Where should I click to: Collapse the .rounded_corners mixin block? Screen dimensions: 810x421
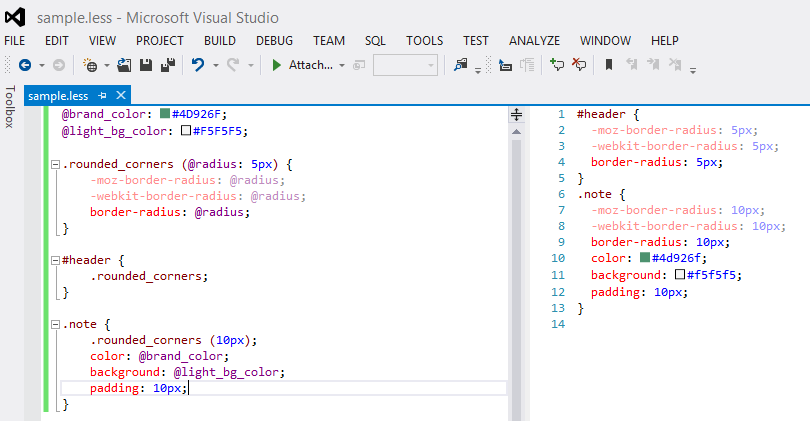tap(54, 163)
